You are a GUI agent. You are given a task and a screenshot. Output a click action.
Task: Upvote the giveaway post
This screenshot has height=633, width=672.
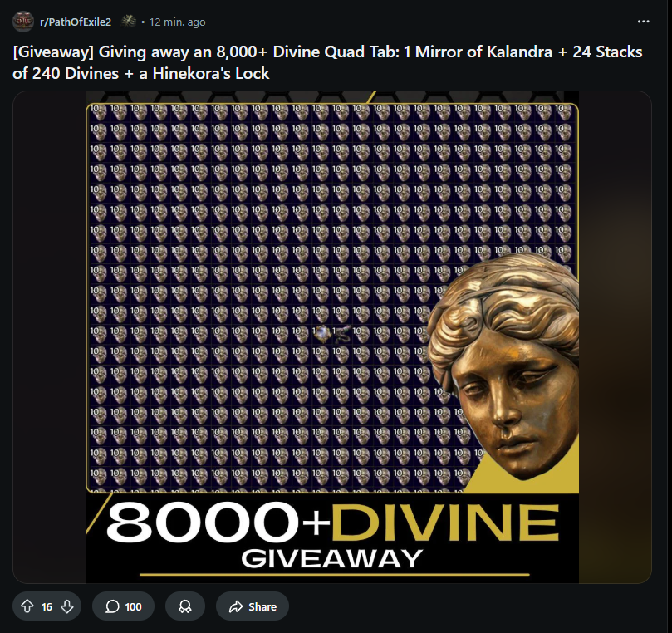[27, 606]
